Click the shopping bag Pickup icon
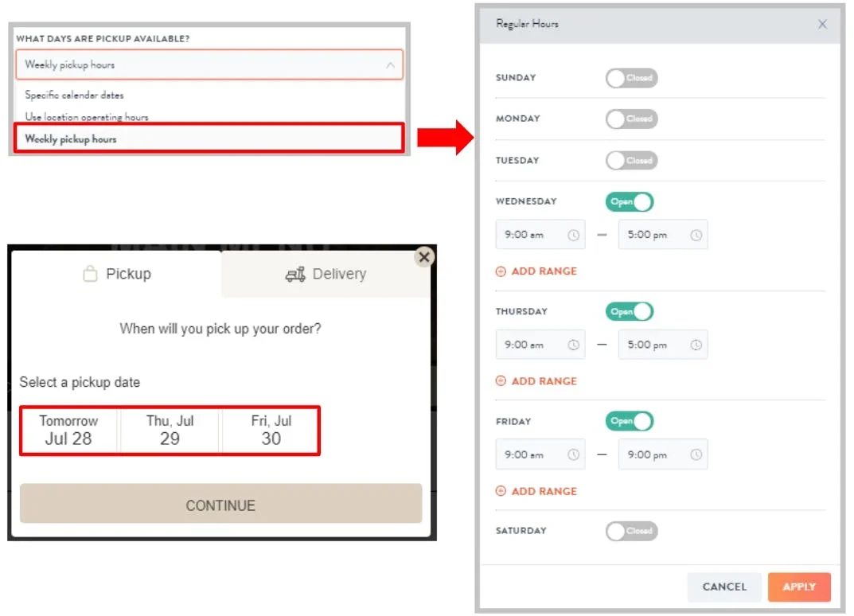 [x=90, y=274]
